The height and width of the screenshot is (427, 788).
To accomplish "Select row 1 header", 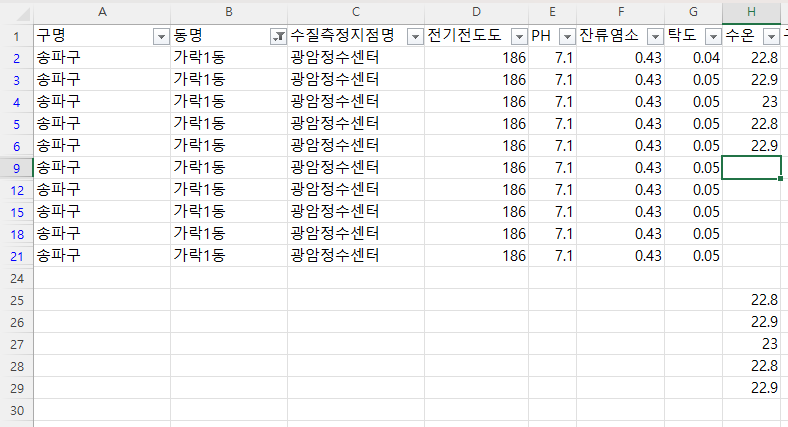I will tap(17, 36).
